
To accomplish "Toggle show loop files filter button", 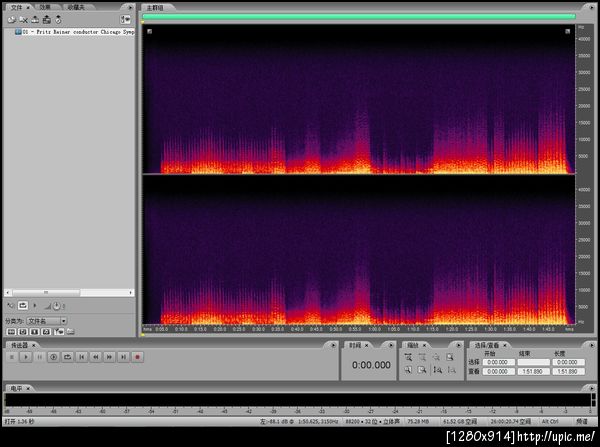I will pos(23,331).
